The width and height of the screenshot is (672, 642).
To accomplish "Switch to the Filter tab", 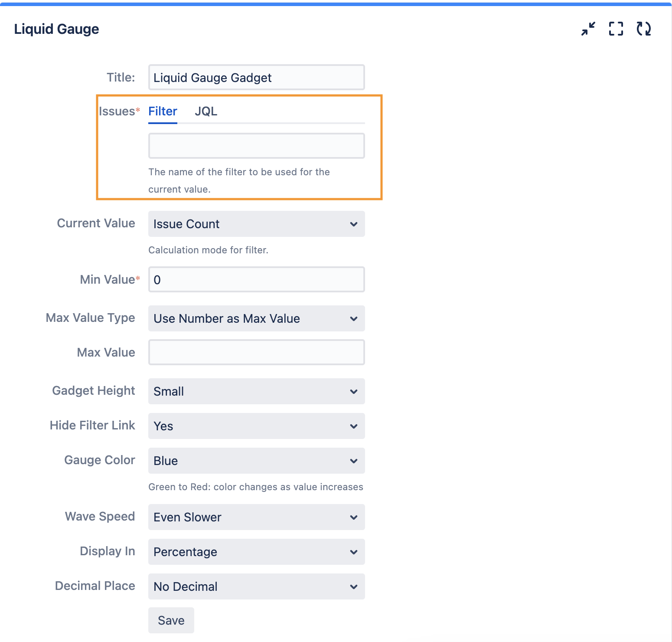I will [x=163, y=111].
